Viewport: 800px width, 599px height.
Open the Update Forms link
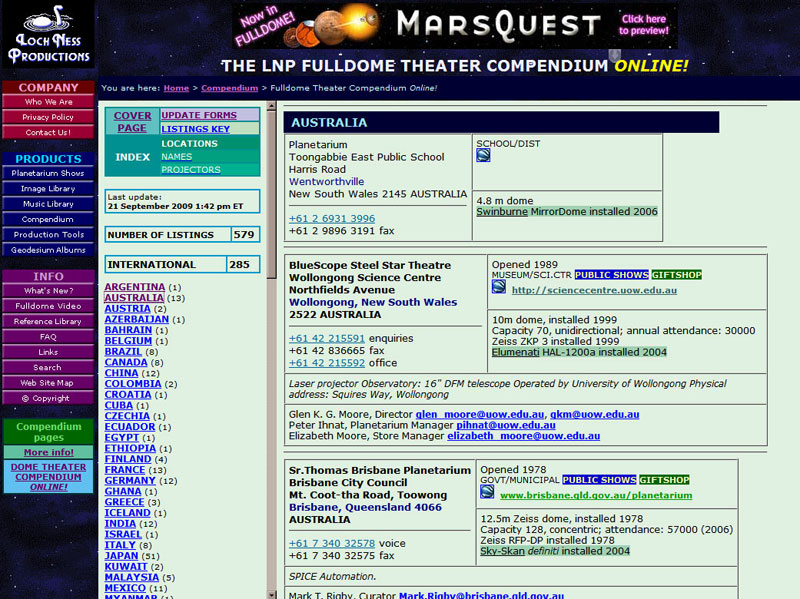coord(199,115)
